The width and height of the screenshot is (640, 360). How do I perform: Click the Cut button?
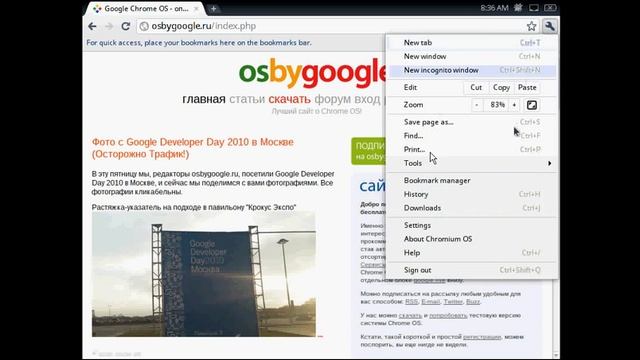[x=476, y=87]
